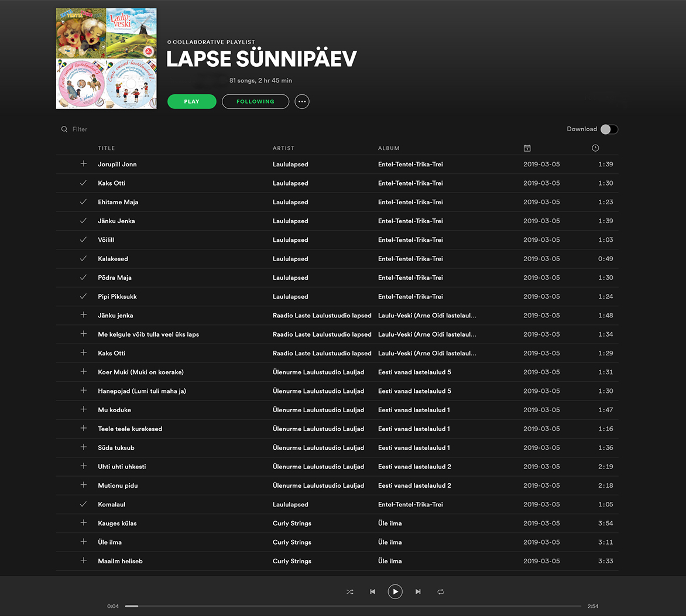Skip to previous track
This screenshot has width=686, height=616.
click(x=372, y=591)
